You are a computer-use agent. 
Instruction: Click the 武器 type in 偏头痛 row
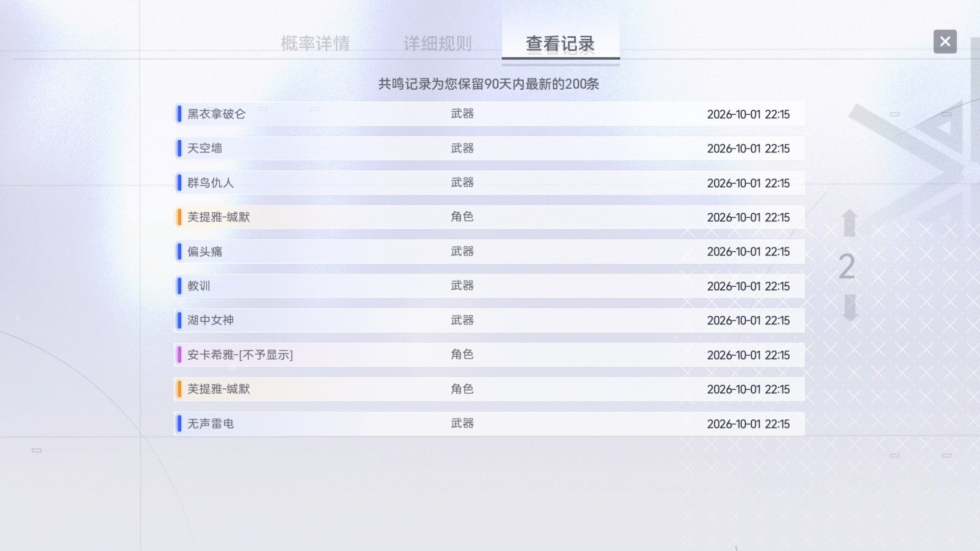click(x=462, y=252)
